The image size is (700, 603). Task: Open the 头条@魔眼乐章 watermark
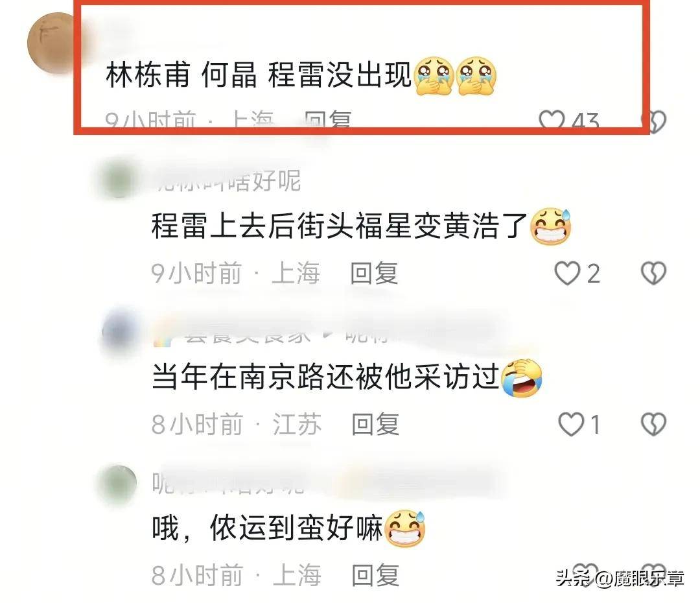pos(620,578)
